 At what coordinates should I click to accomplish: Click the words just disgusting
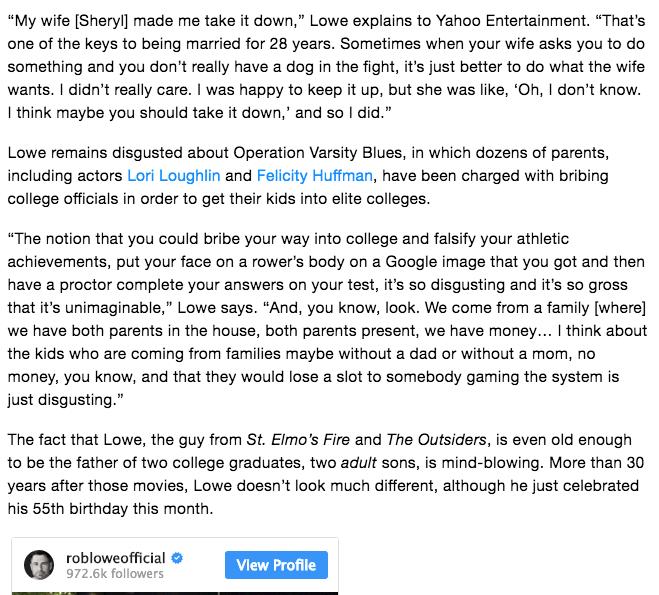coord(61,400)
